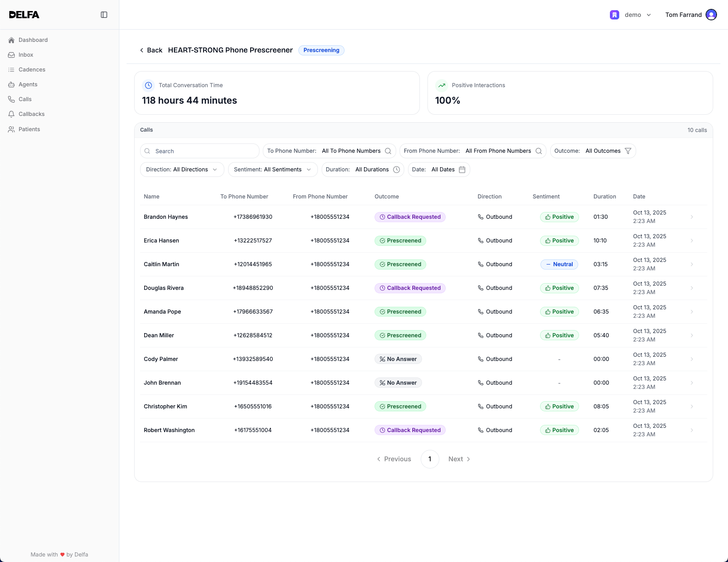The width and height of the screenshot is (728, 562).
Task: Expand the Sentiment: All Sentiments dropdown
Action: [x=273, y=170]
